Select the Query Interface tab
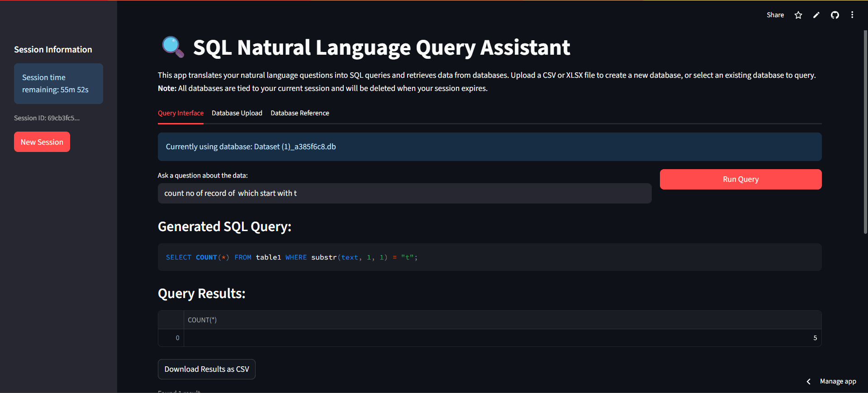 click(180, 113)
